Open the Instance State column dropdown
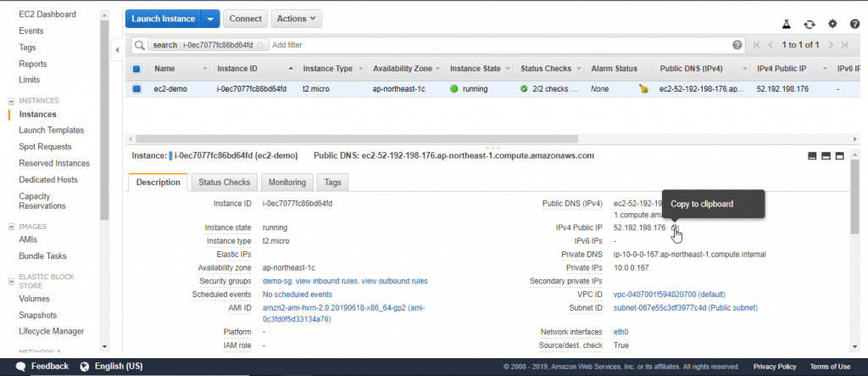Image resolution: width=868 pixels, height=376 pixels. 509,69
